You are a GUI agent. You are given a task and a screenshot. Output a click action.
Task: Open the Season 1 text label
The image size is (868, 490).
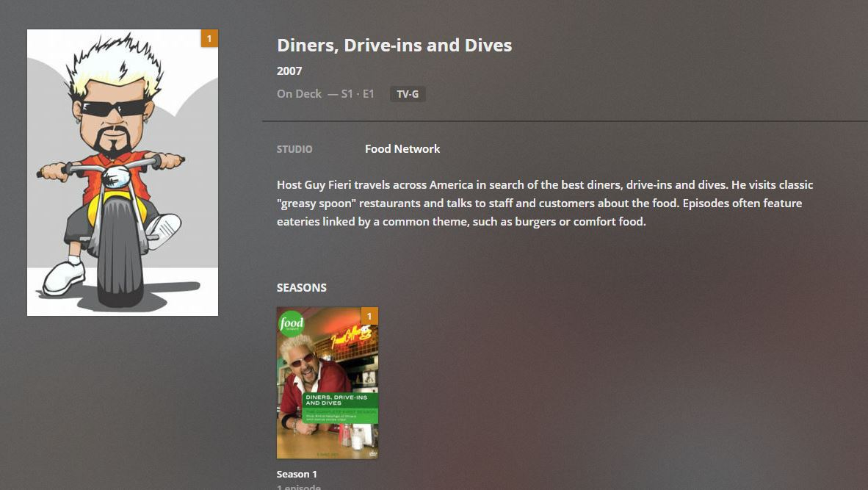tap(297, 475)
